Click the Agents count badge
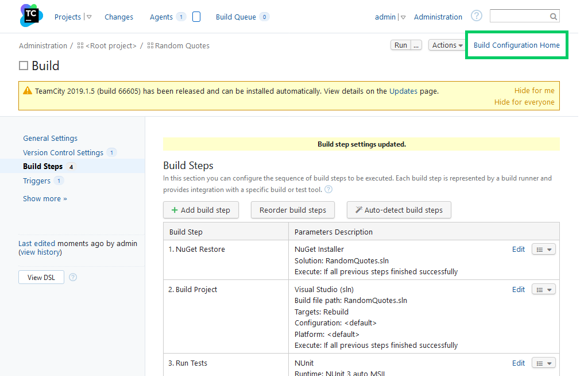The image size is (588, 376). (x=181, y=17)
